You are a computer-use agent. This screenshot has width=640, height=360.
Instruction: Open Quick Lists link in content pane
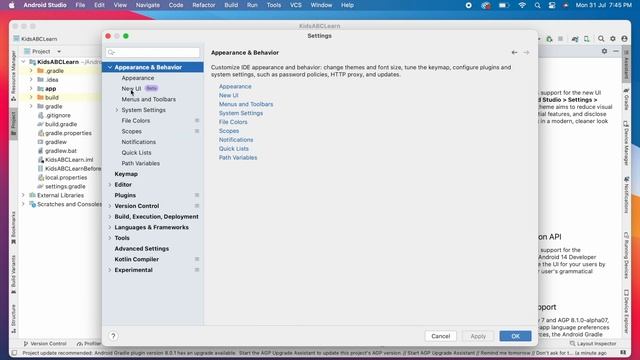(233, 149)
